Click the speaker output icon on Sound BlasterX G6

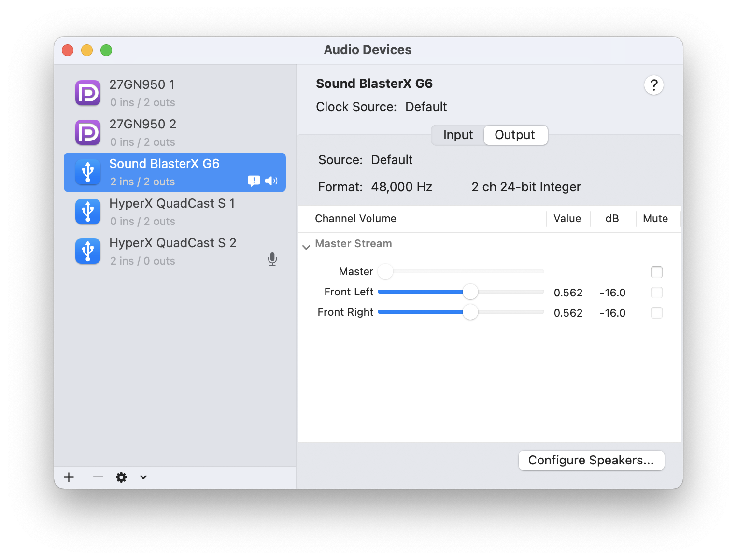click(271, 181)
